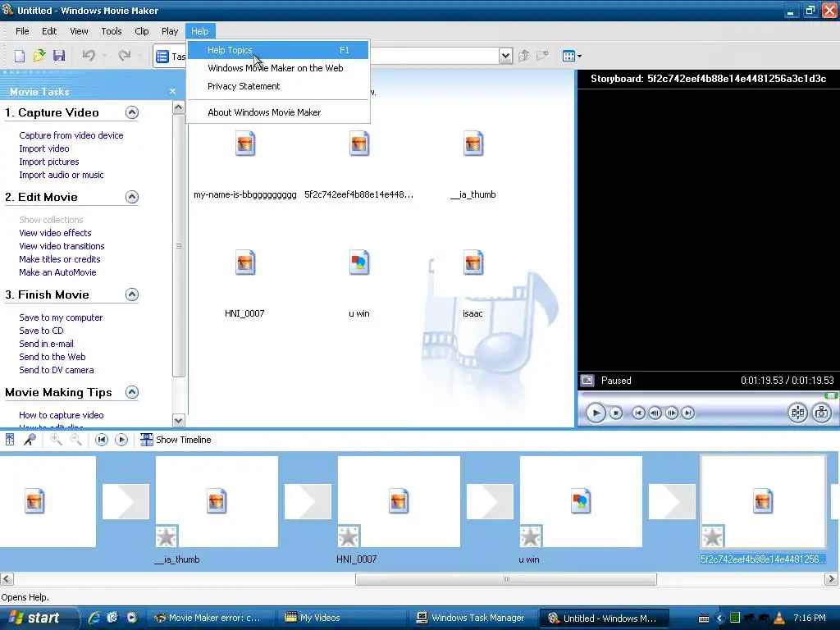
Task: Click the Split Clip icon
Action: (797, 413)
